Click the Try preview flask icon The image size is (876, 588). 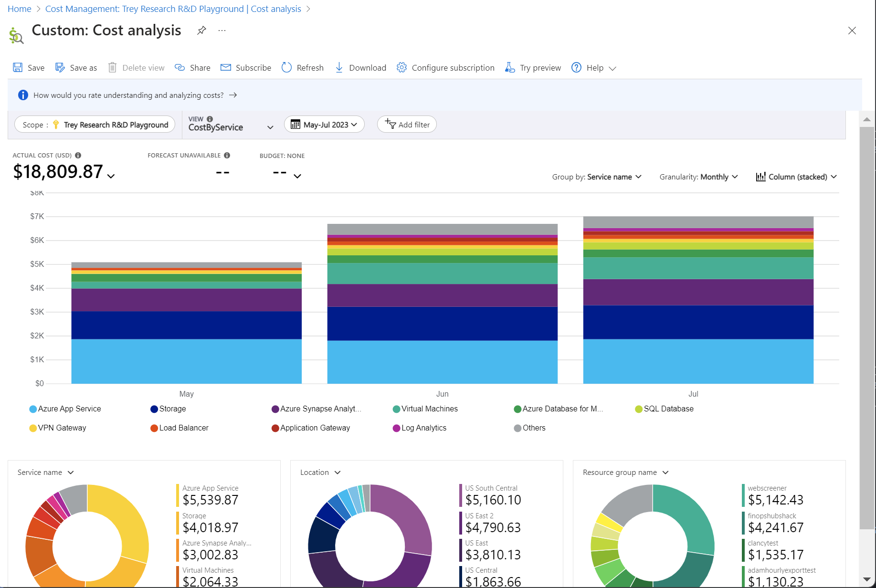point(510,68)
